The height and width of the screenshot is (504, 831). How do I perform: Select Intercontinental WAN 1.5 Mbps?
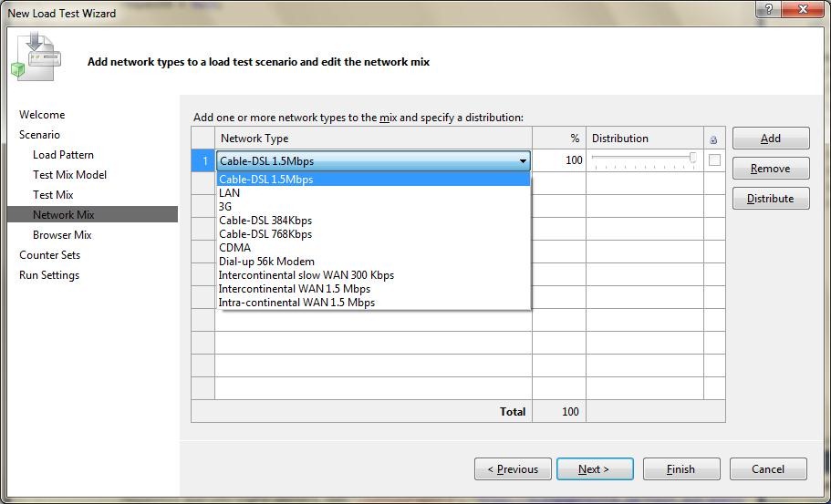[x=373, y=289]
